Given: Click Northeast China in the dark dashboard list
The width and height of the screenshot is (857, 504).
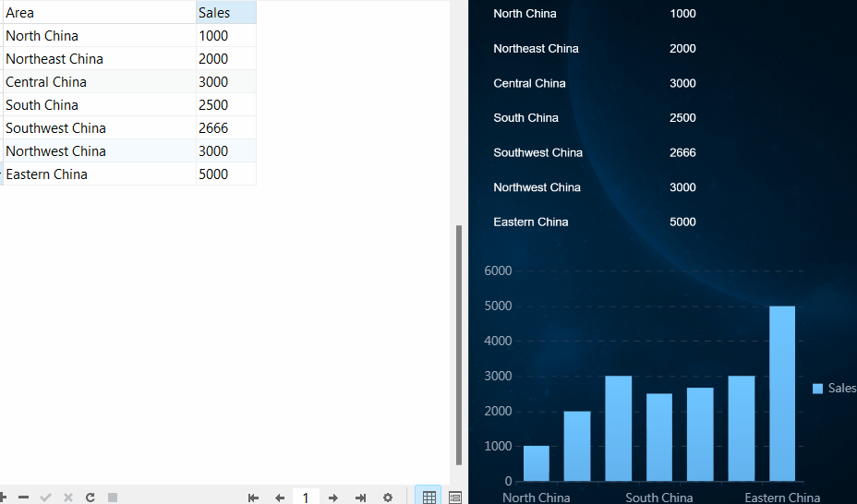Looking at the screenshot, I should tap(536, 49).
